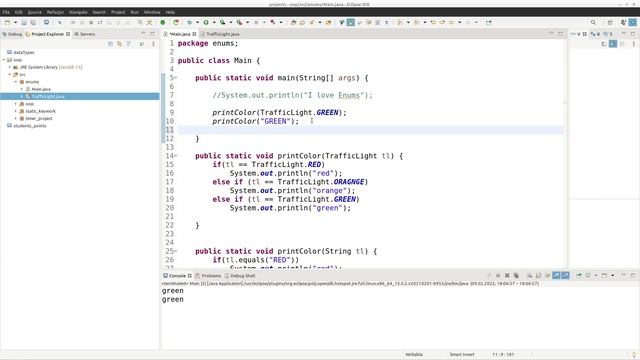
Task: Open the Refactor menu
Action: click(x=55, y=12)
